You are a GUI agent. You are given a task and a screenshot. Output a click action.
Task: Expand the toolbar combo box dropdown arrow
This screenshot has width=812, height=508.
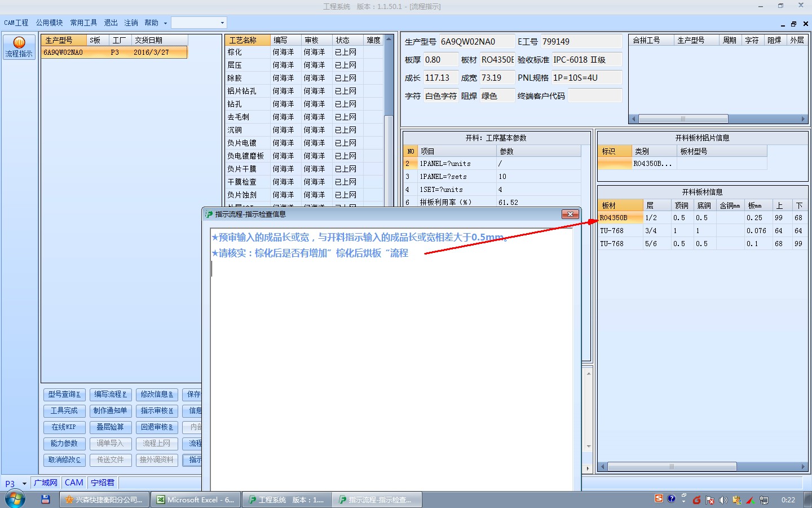click(x=222, y=23)
